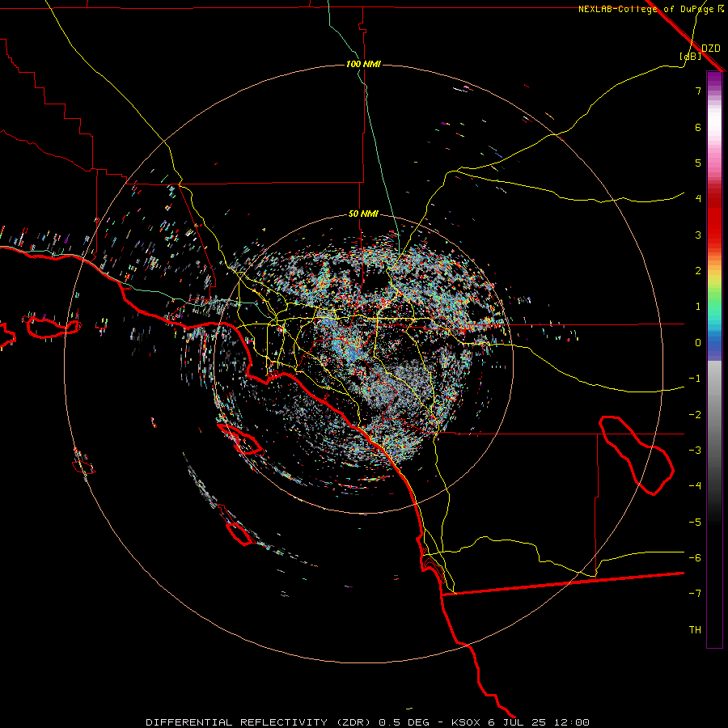The height and width of the screenshot is (728, 728).
Task: Click the positive 7 dB scale value
Action: coord(698,91)
